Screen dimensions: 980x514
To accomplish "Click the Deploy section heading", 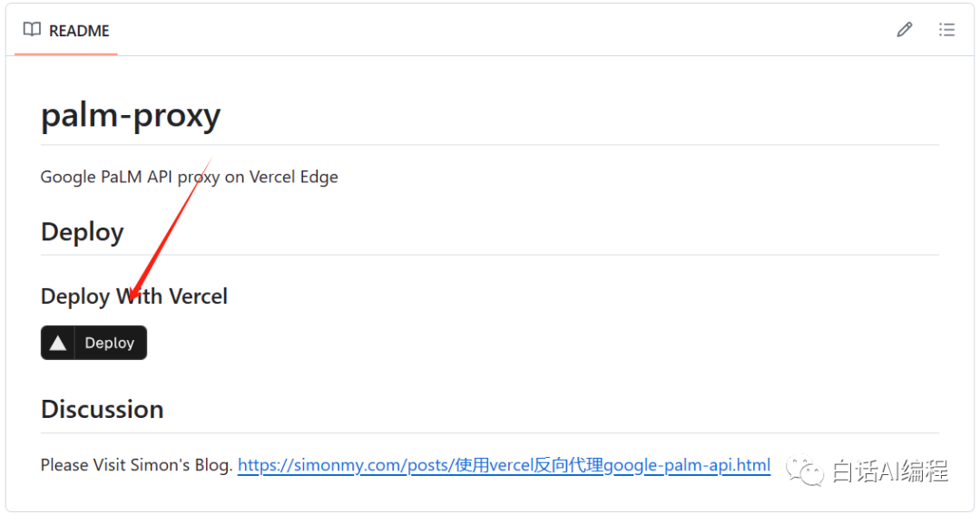I will (82, 232).
